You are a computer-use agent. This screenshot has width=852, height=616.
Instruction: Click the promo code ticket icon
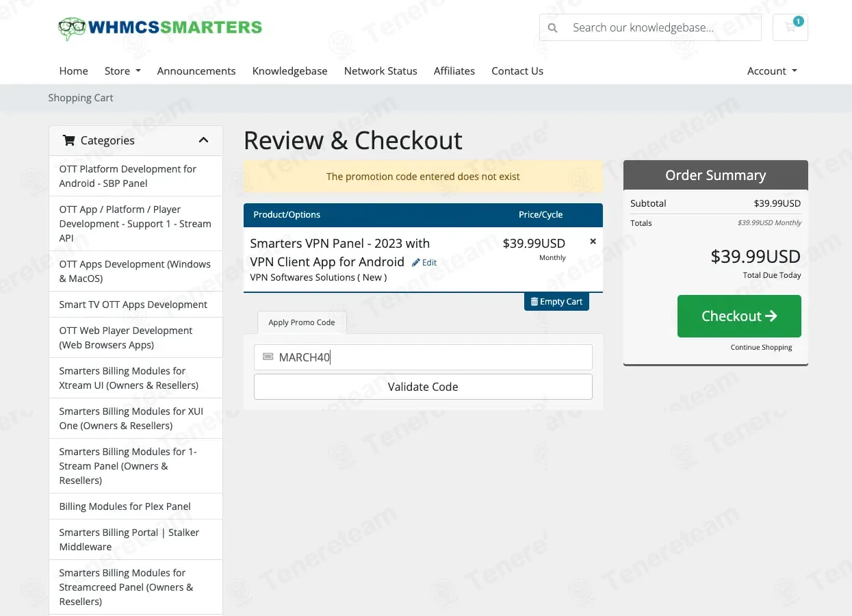click(x=268, y=357)
